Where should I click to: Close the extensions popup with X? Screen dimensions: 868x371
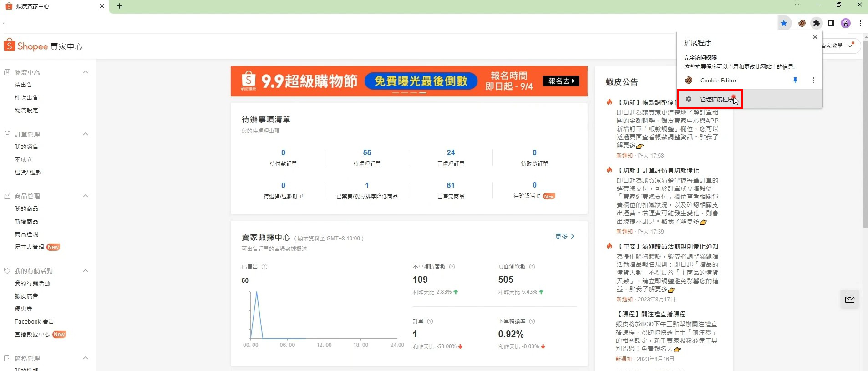(815, 37)
